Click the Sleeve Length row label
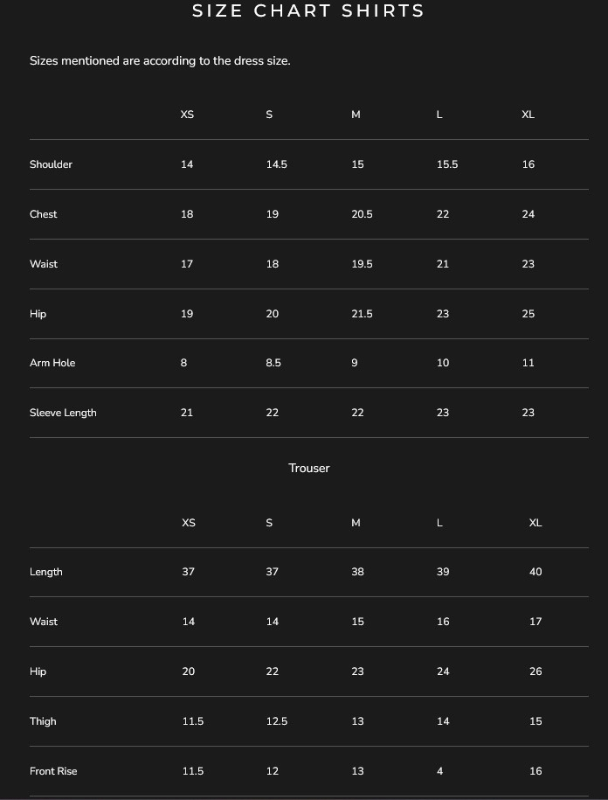Viewport: 608px width, 800px height. [x=63, y=413]
